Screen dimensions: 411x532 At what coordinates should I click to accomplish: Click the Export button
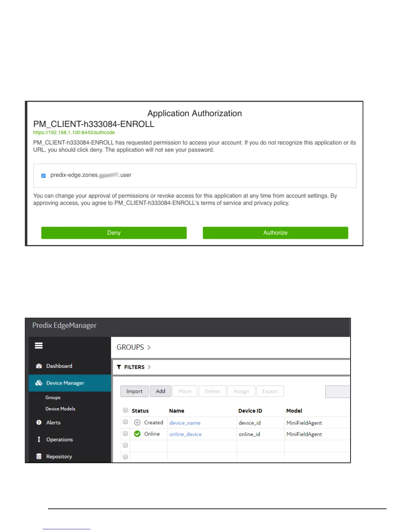click(270, 391)
